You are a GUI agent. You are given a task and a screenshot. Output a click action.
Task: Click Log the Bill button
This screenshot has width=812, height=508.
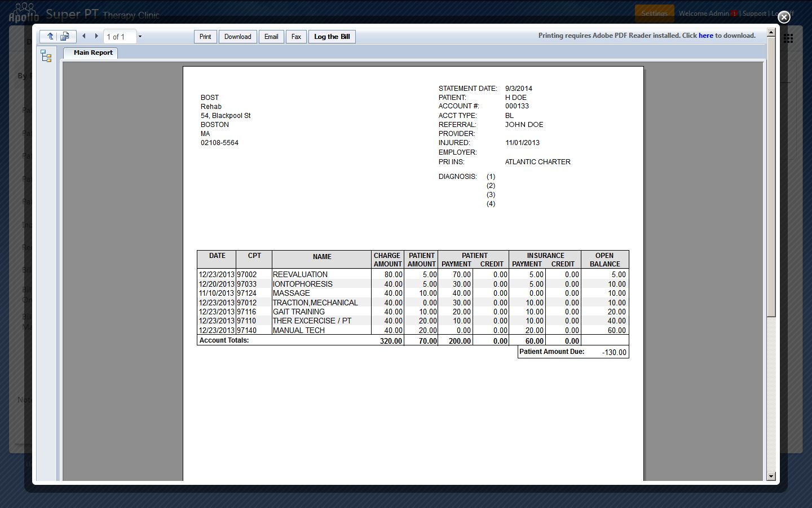tap(332, 37)
